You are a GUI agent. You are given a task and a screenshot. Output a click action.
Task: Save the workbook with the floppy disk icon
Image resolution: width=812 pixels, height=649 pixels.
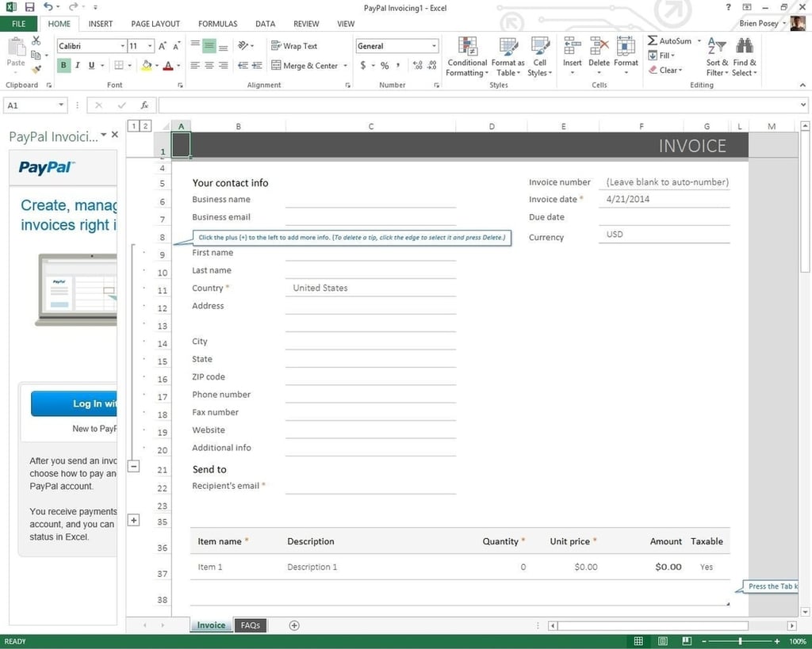[29, 7]
